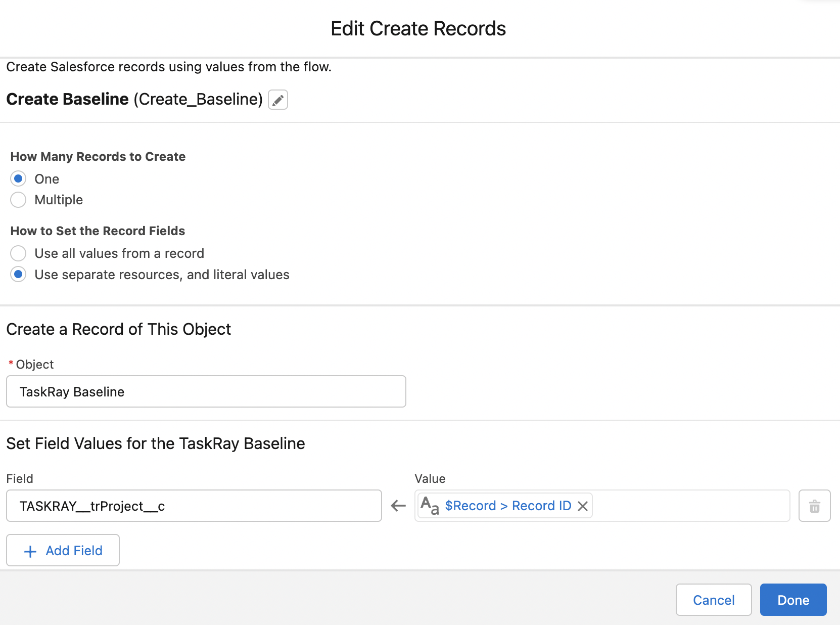
Task: Select the One radio button
Action: pos(18,178)
